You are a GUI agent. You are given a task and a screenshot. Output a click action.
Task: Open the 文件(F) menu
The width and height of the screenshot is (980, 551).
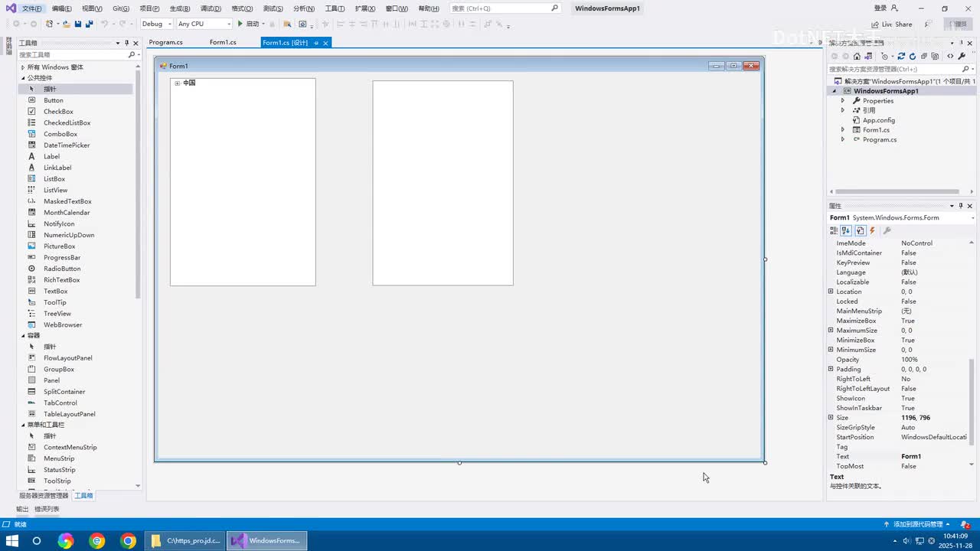click(32, 8)
